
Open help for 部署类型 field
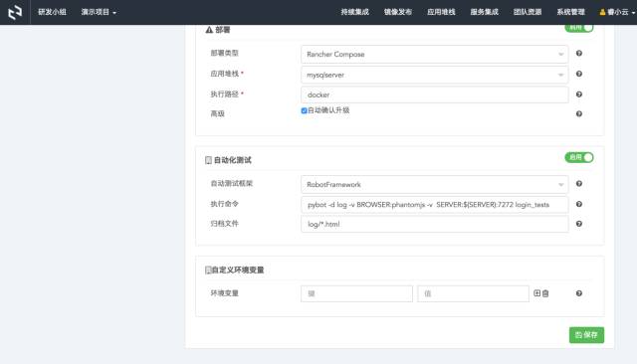pos(579,53)
